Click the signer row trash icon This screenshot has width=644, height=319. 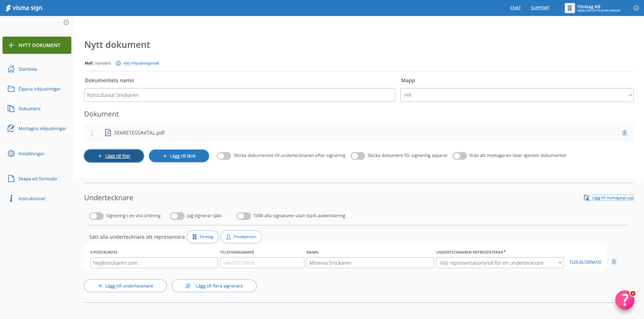614,262
